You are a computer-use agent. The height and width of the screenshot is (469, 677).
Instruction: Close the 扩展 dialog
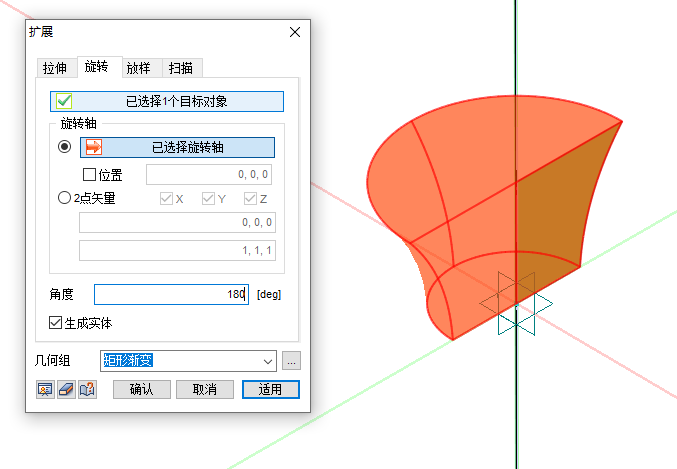coord(295,32)
